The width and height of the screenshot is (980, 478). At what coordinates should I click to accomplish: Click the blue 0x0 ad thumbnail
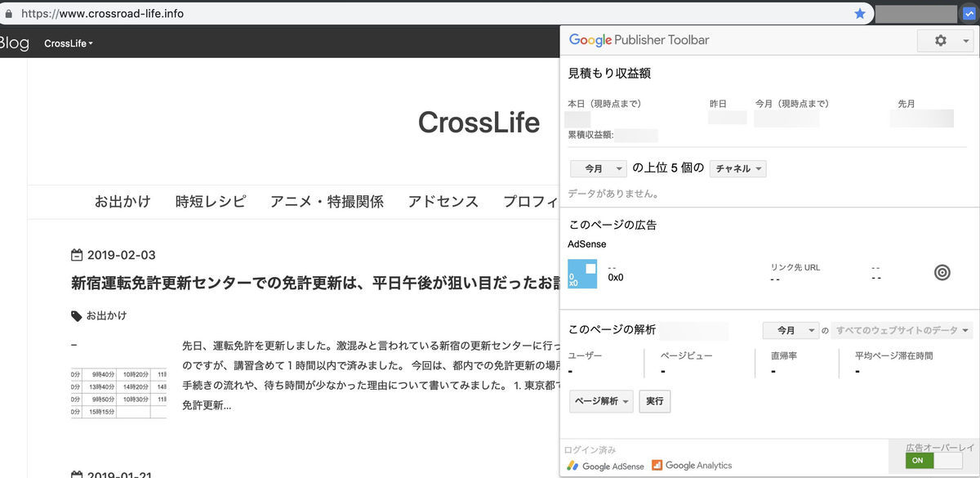click(582, 275)
